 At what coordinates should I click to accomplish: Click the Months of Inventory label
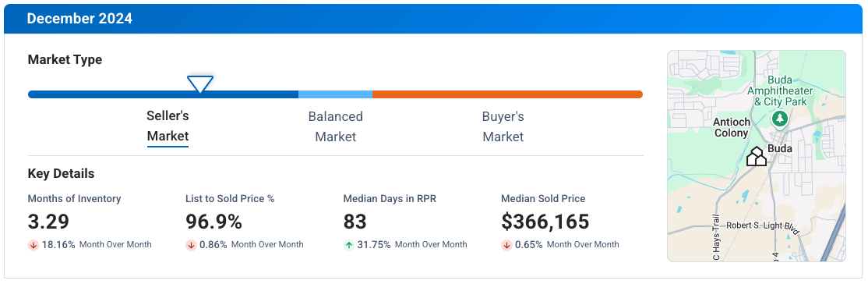click(74, 199)
